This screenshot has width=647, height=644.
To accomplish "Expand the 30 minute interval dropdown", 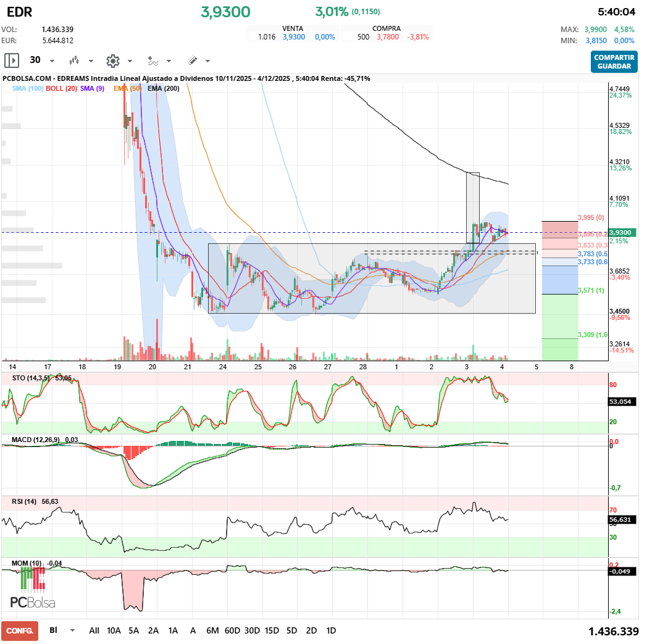I will point(52,61).
